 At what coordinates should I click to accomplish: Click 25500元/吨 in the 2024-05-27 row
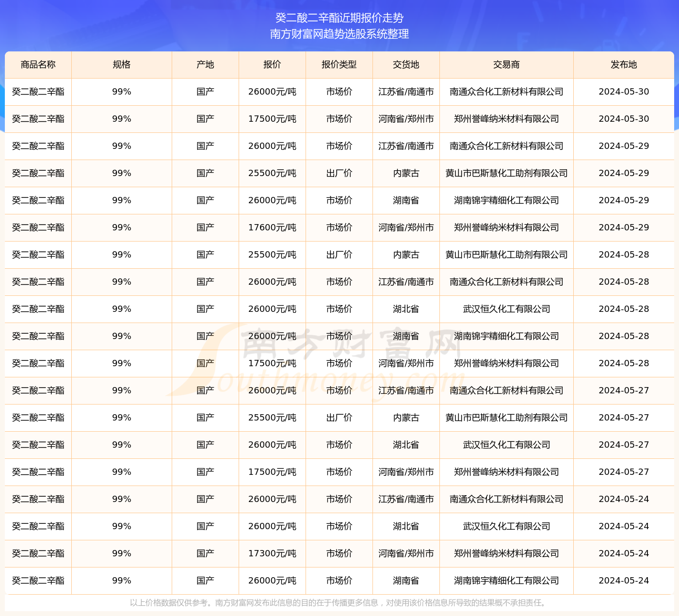click(x=272, y=418)
